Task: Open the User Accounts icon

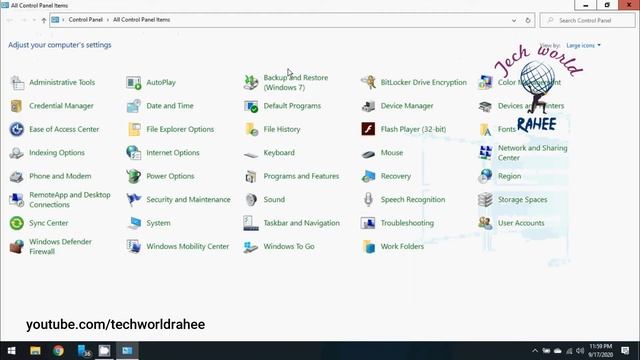Action: tap(485, 223)
